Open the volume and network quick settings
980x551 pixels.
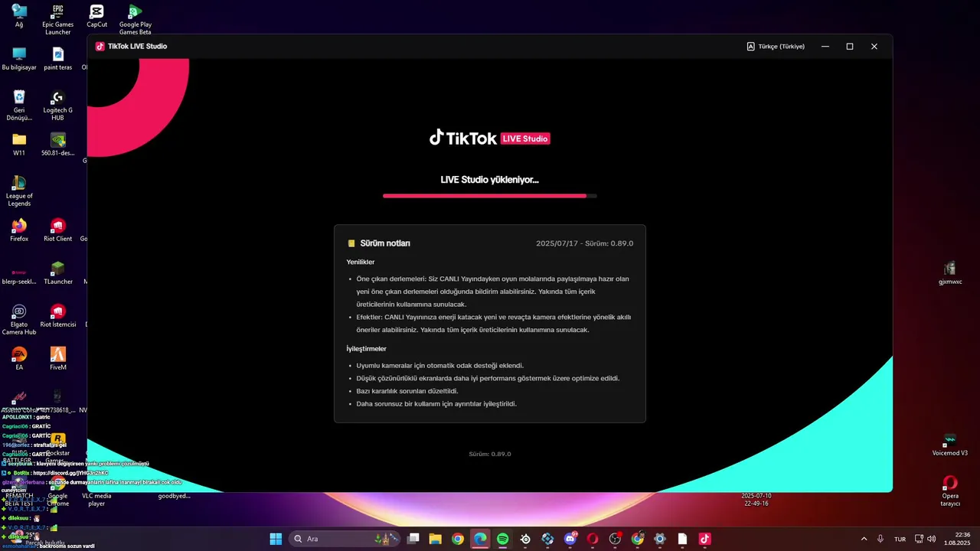(x=926, y=539)
